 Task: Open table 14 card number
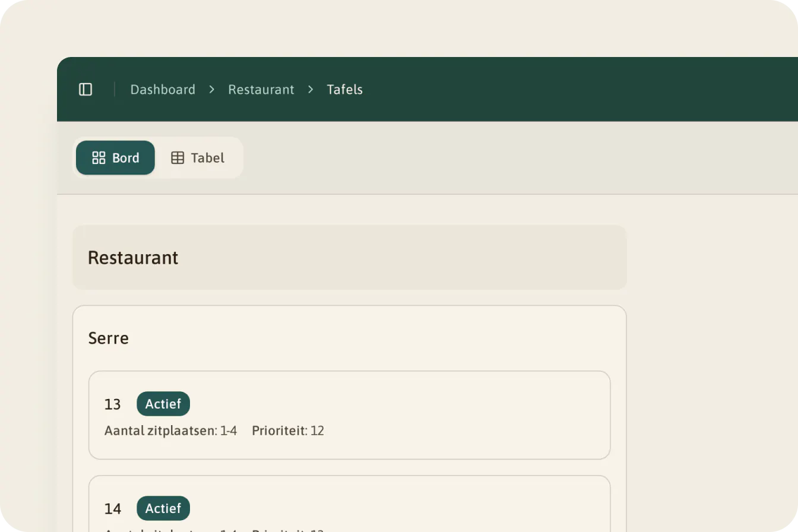click(113, 509)
